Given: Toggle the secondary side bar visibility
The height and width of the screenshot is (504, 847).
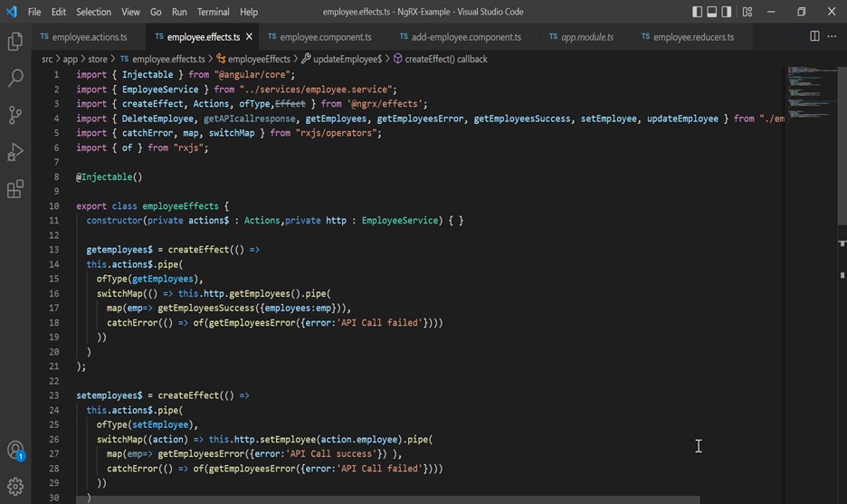Looking at the screenshot, I should (x=727, y=12).
